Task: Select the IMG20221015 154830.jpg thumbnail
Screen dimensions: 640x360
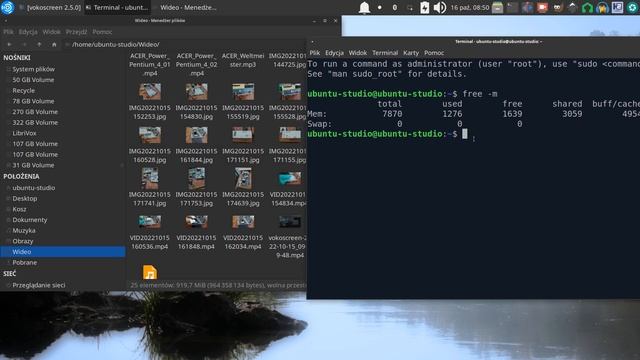Action: point(196,91)
